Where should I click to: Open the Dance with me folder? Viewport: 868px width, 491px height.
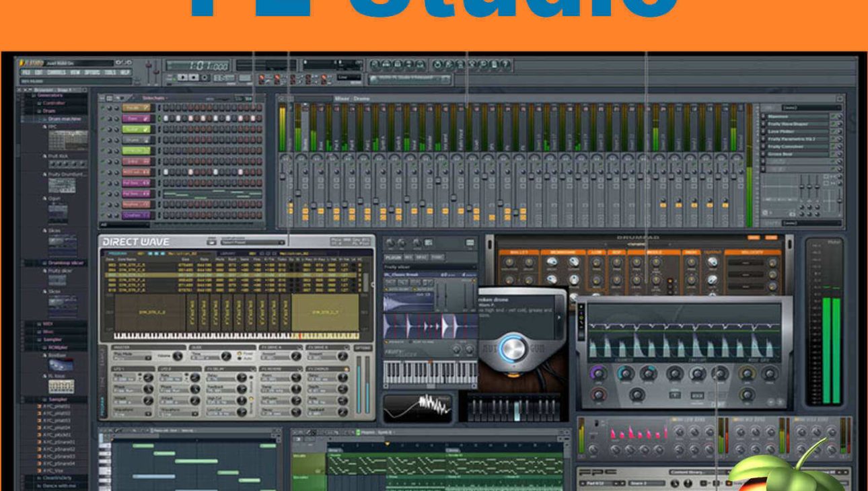pos(59,486)
